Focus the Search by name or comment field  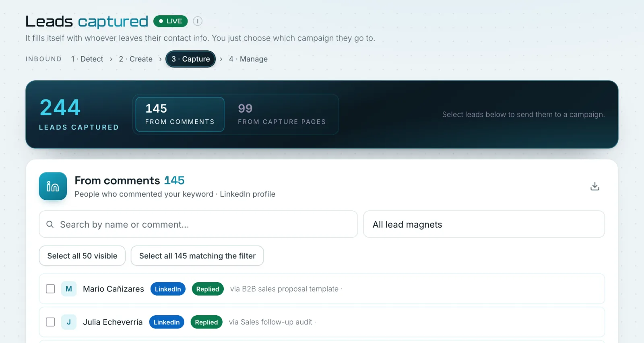pyautogui.click(x=198, y=224)
